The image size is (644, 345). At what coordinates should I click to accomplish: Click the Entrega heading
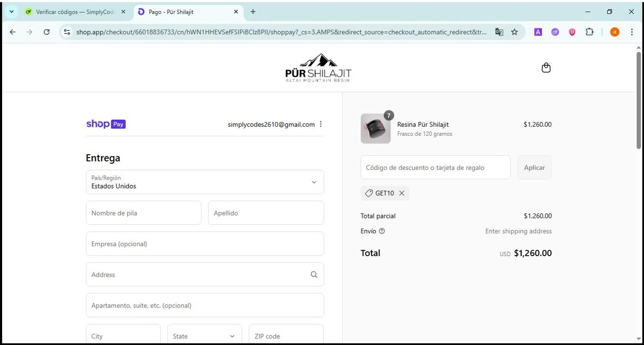tap(103, 158)
